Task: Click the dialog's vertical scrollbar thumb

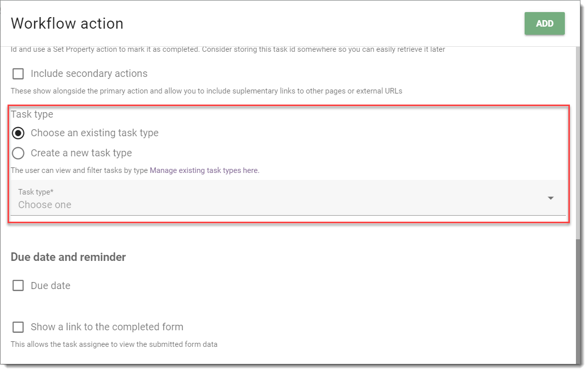Action: [x=578, y=302]
